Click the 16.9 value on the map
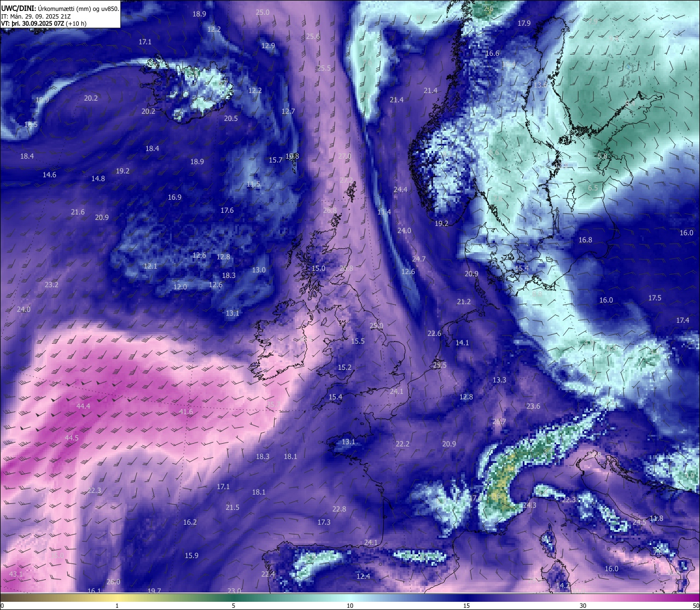 coord(174,197)
